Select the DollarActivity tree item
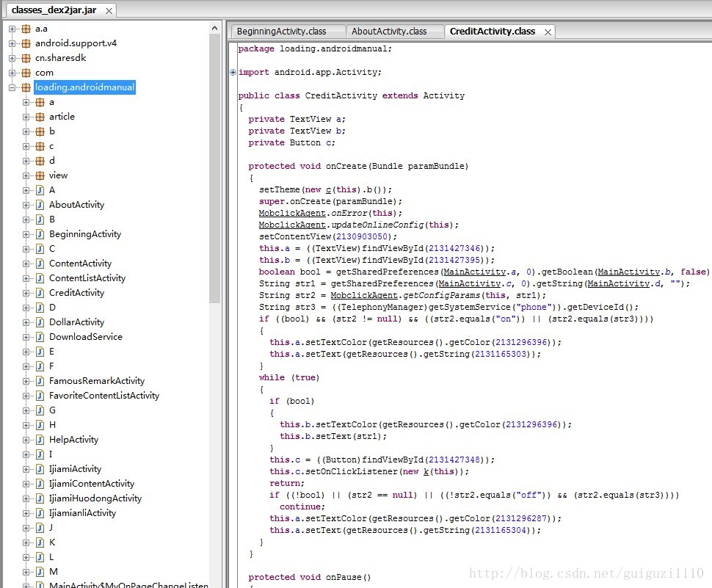Image resolution: width=712 pixels, height=588 pixels. pos(77,322)
